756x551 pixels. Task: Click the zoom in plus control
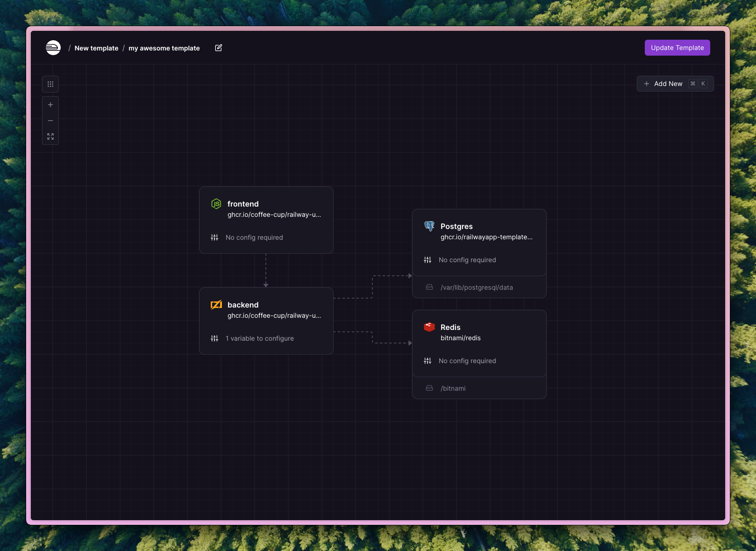click(x=50, y=104)
